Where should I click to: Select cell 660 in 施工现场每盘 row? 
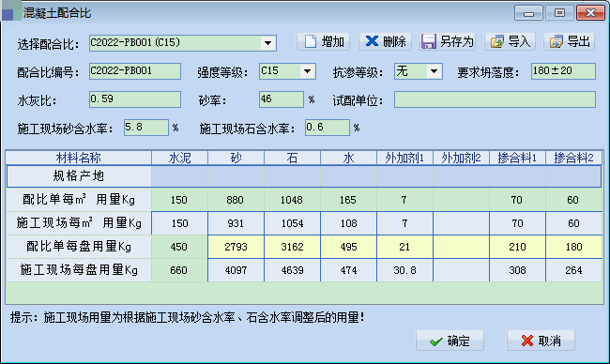point(179,270)
